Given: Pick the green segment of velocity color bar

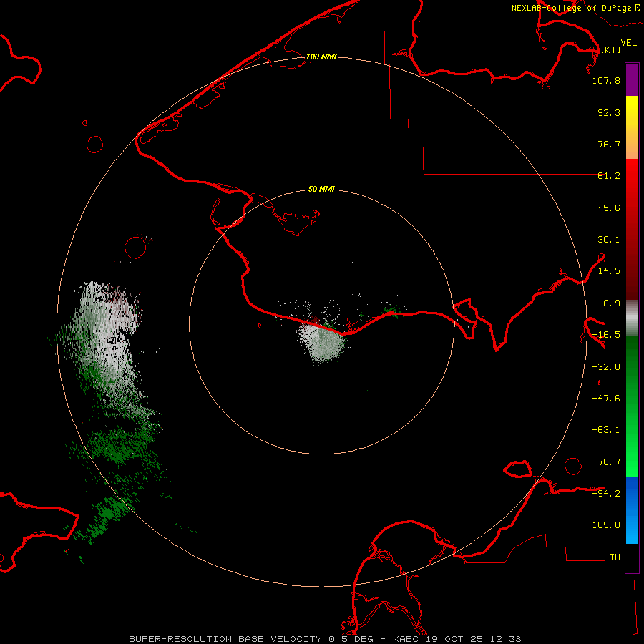Looking at the screenshot, I should [632, 406].
